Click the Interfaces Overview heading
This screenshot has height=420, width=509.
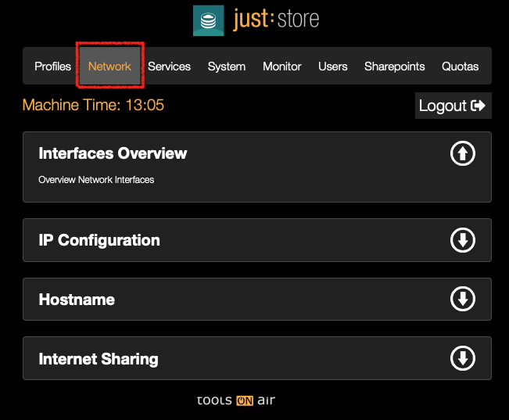click(113, 153)
